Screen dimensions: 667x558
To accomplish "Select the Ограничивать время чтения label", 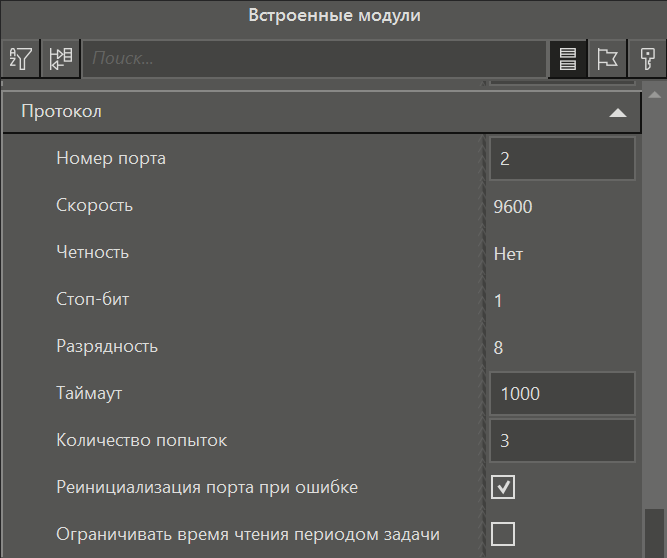I will 248,534.
